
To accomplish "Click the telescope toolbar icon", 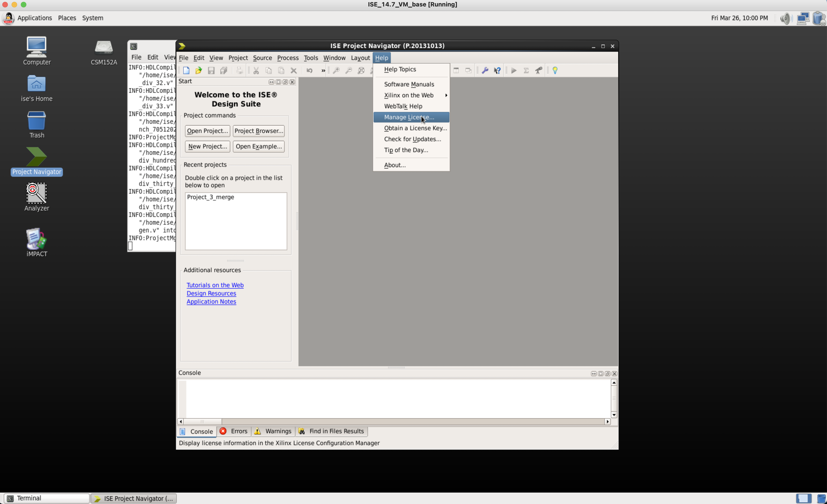I will click(539, 70).
